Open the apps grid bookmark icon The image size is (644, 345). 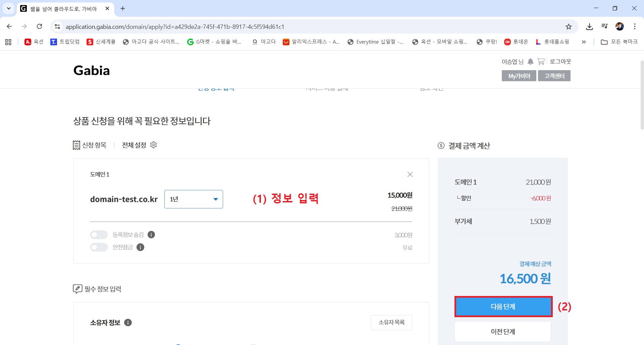point(8,42)
